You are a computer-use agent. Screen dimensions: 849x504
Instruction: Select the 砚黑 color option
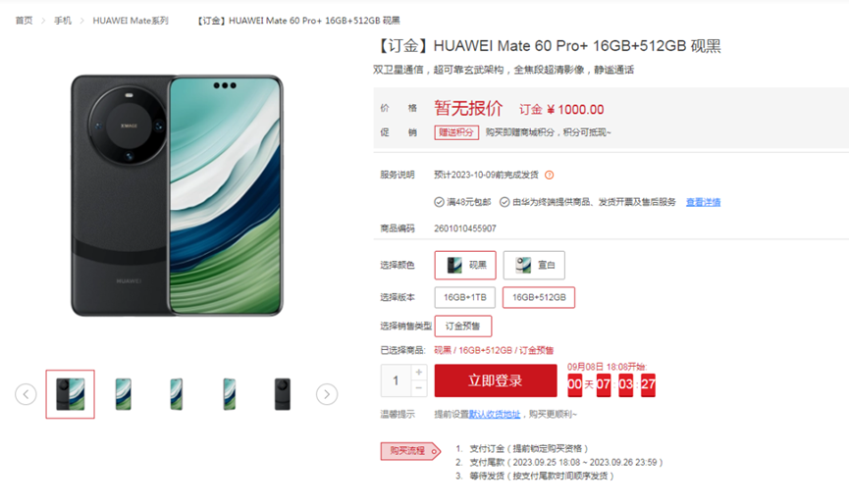tap(465, 265)
